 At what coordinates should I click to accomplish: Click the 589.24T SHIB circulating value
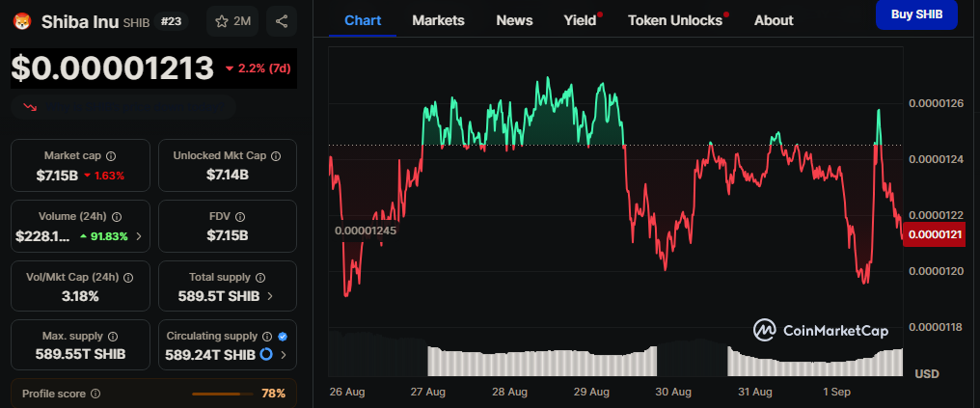[210, 355]
